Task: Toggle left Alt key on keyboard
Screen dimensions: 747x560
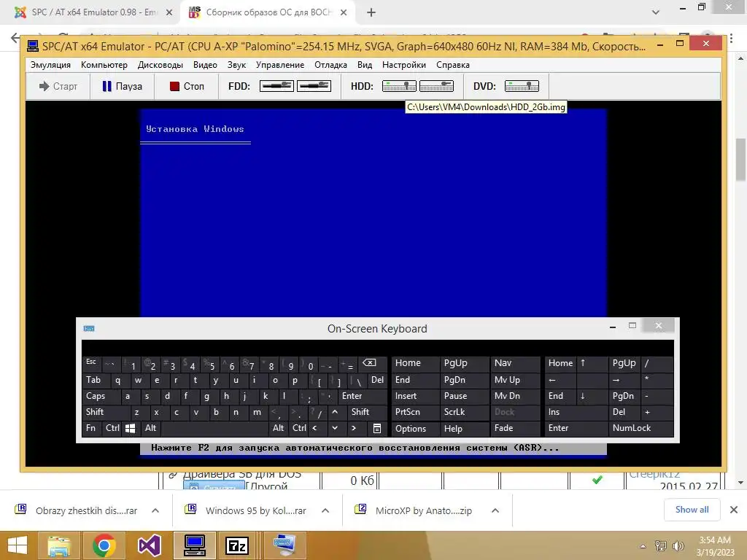Action: pos(150,428)
